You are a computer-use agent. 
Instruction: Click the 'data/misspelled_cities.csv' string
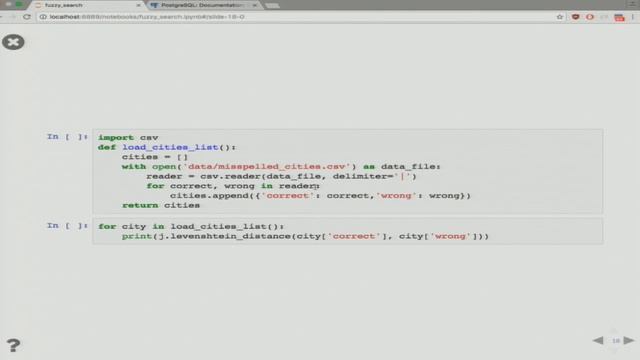[x=267, y=167]
